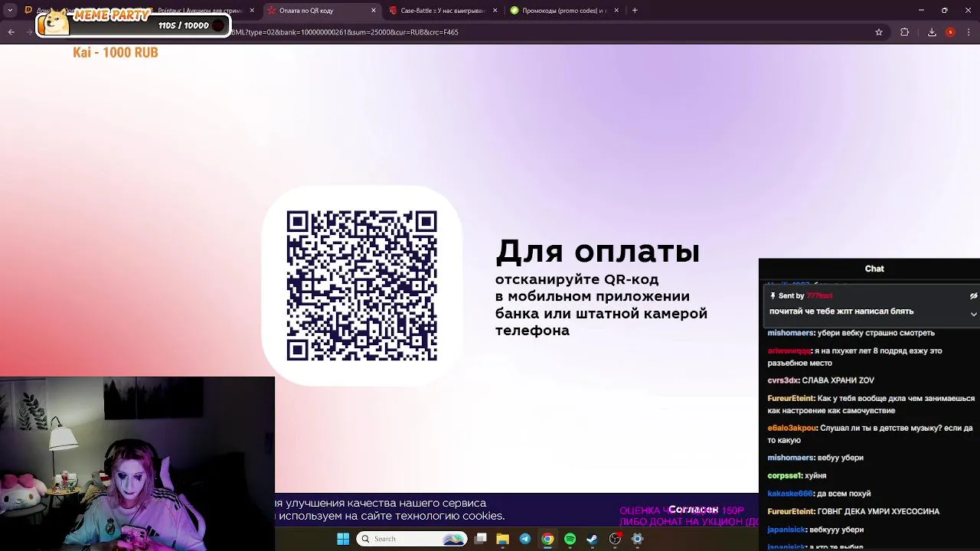Screen dimensions: 980x551
Task: Hide the pinned message via eye icon
Action: pos(973,295)
